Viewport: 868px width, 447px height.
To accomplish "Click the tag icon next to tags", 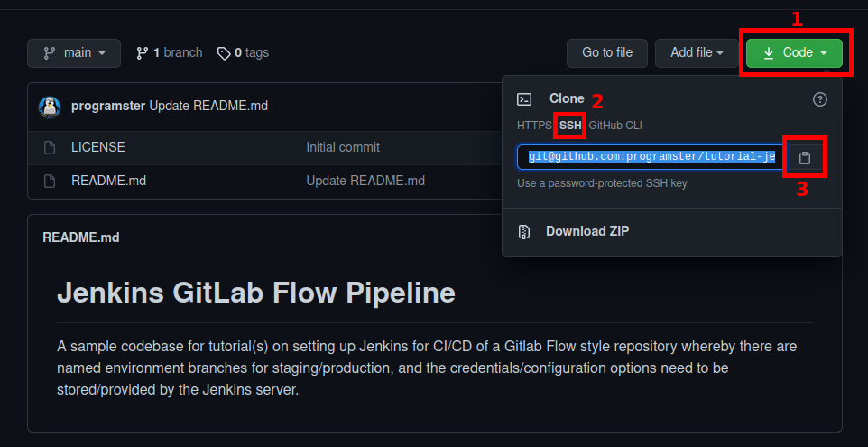I will coord(224,53).
